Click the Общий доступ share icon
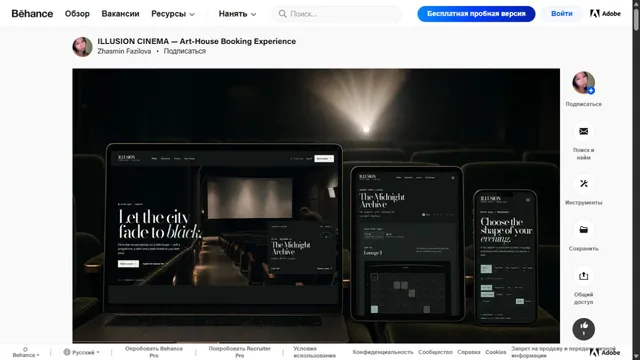 (x=583, y=276)
